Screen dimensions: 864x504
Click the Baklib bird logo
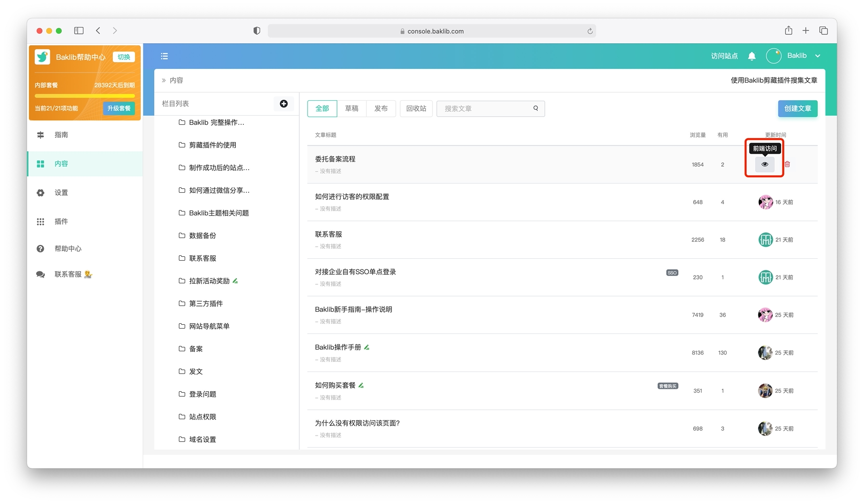(x=42, y=57)
